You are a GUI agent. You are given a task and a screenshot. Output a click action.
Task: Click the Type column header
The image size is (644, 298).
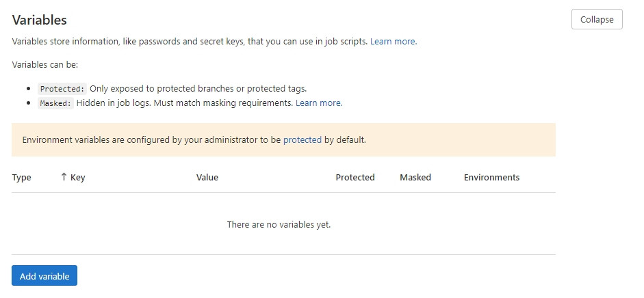22,178
